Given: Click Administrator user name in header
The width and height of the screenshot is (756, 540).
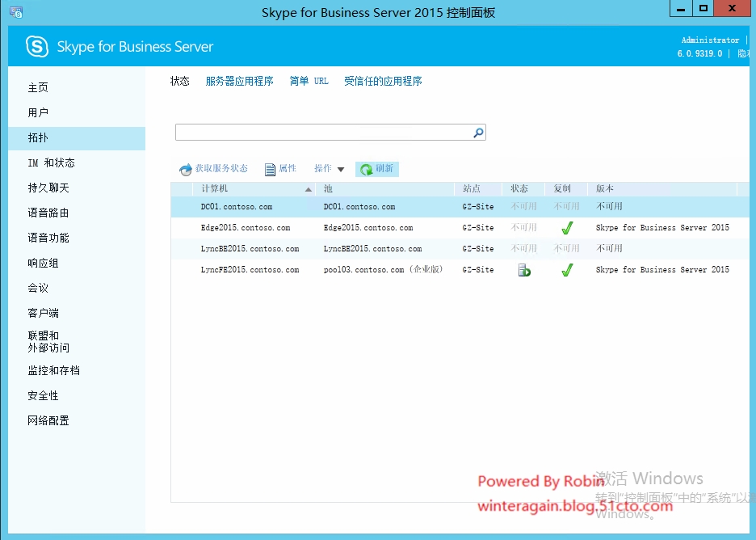Looking at the screenshot, I should (710, 40).
